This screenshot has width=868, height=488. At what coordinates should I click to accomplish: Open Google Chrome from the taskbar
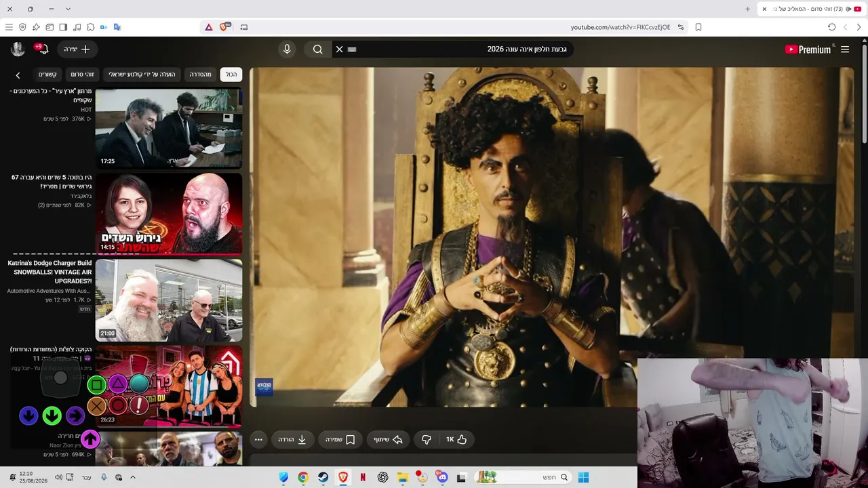303,477
